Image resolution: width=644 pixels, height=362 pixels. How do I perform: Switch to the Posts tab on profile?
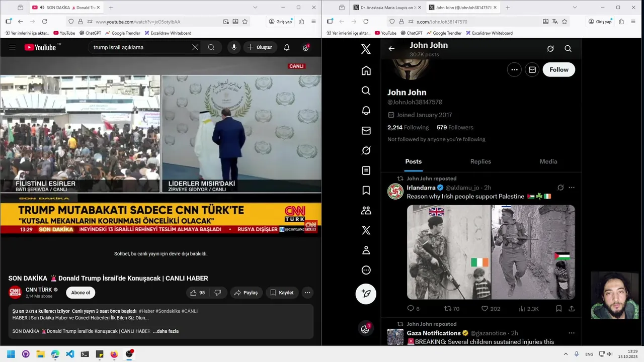coord(414,161)
